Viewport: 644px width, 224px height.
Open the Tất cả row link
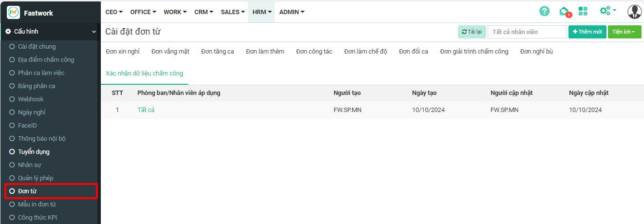point(146,110)
